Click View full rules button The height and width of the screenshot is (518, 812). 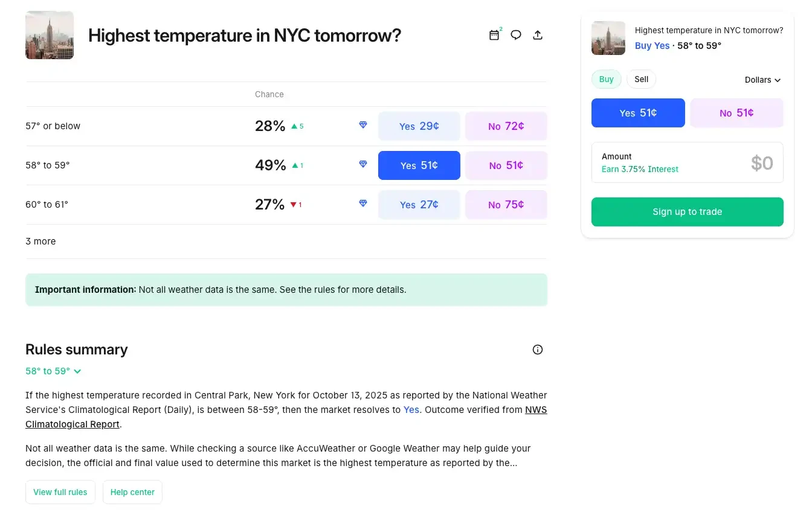coord(60,492)
